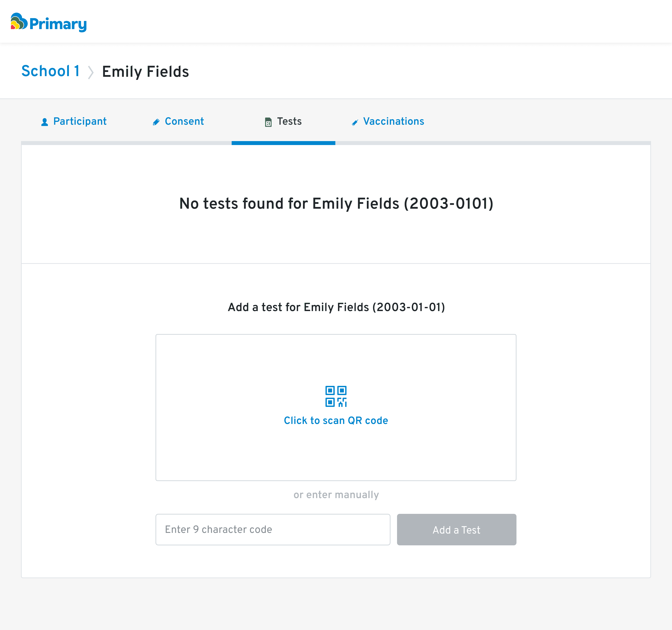Click the 'Add a test for Emily Fields' heading
Screen dimensions: 672x630
pyautogui.click(x=336, y=307)
